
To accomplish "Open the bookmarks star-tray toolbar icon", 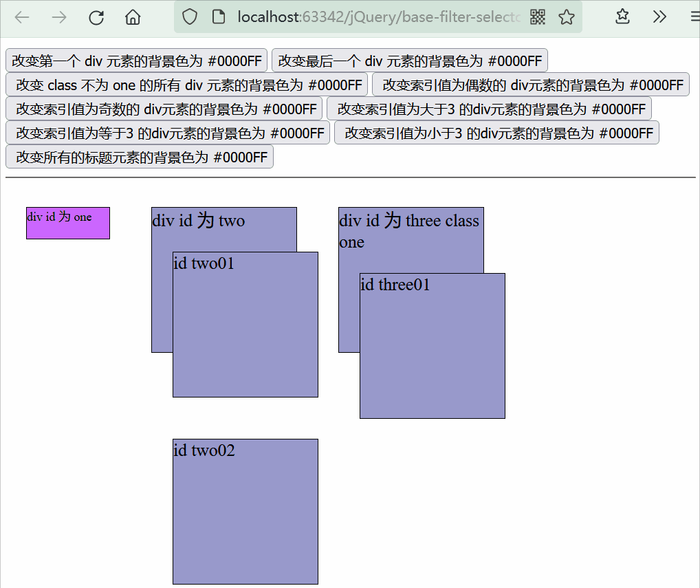I will click(x=622, y=17).
